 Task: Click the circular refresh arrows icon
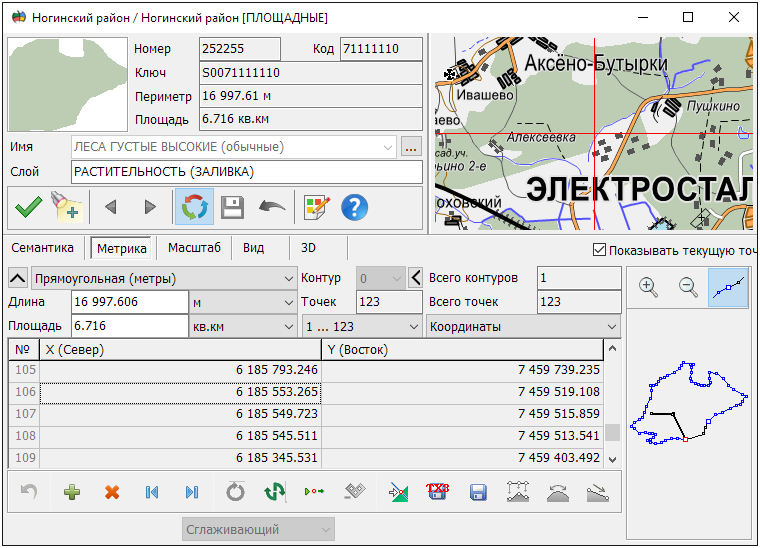[x=193, y=207]
